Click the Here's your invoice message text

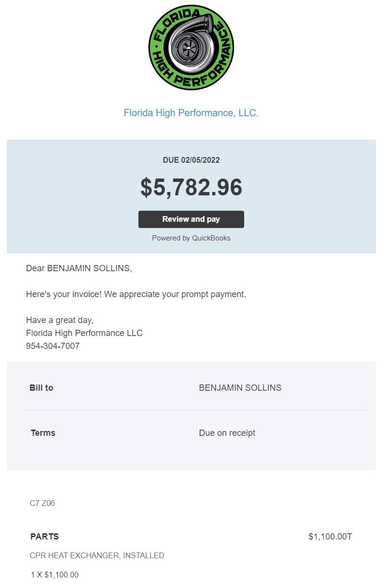[136, 294]
